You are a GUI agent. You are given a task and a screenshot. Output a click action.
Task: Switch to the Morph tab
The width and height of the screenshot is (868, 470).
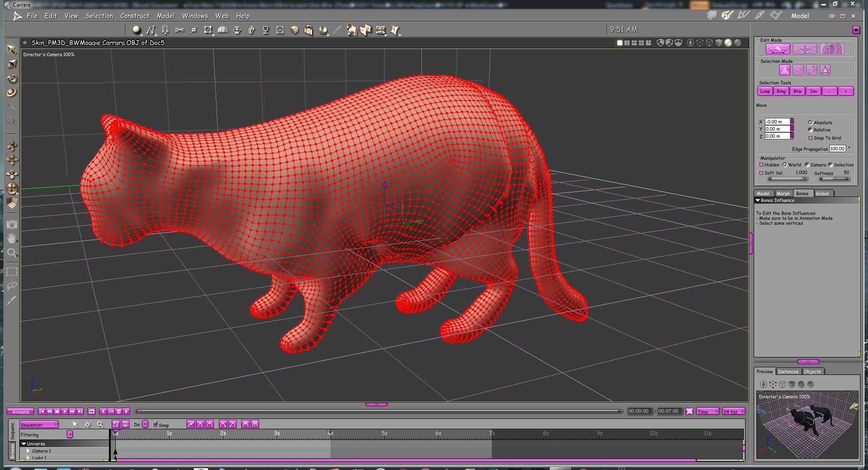coord(783,193)
